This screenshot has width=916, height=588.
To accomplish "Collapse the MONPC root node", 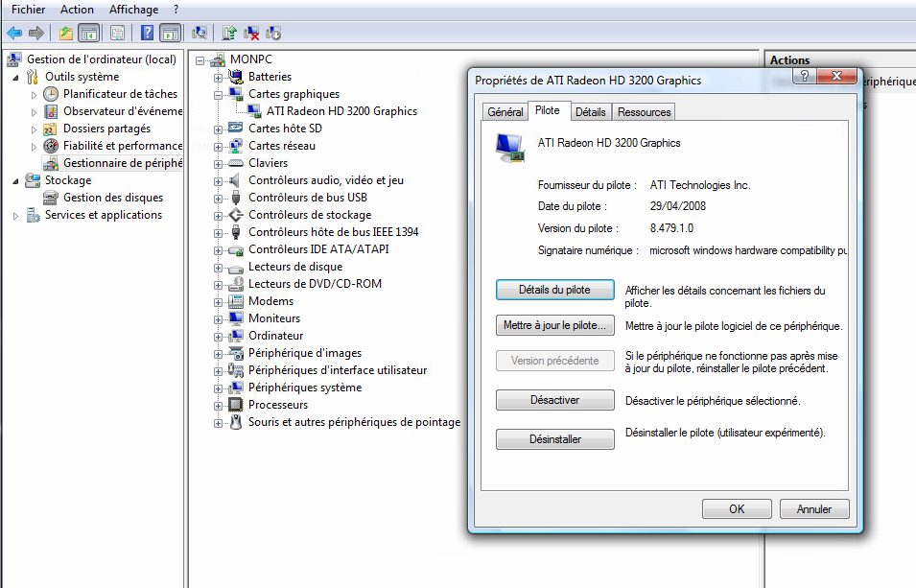I will click(200, 60).
